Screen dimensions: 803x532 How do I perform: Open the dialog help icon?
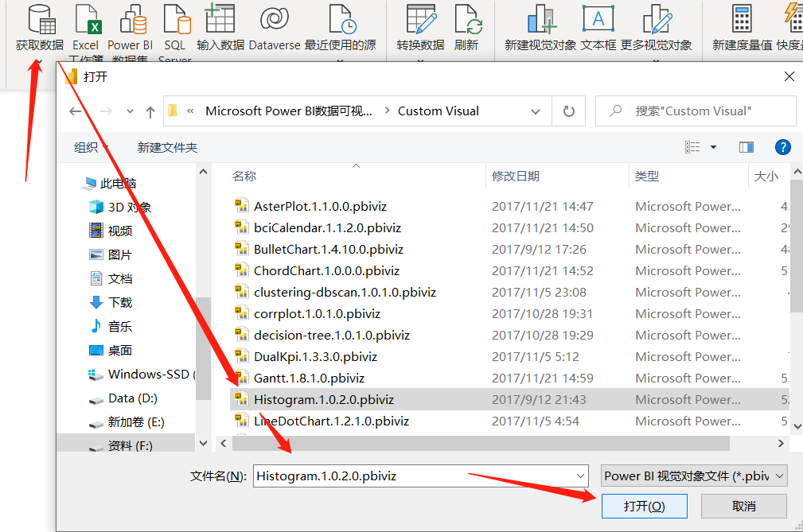[x=782, y=147]
